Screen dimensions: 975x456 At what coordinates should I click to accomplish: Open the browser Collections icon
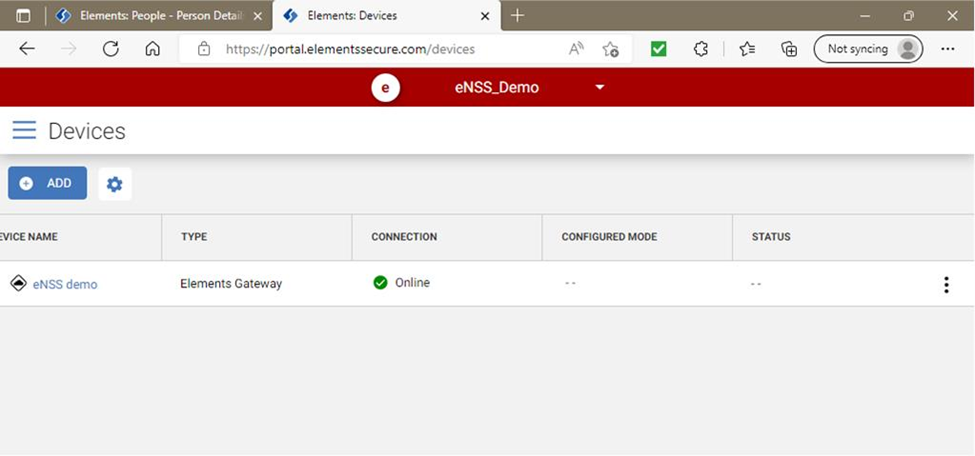(789, 49)
